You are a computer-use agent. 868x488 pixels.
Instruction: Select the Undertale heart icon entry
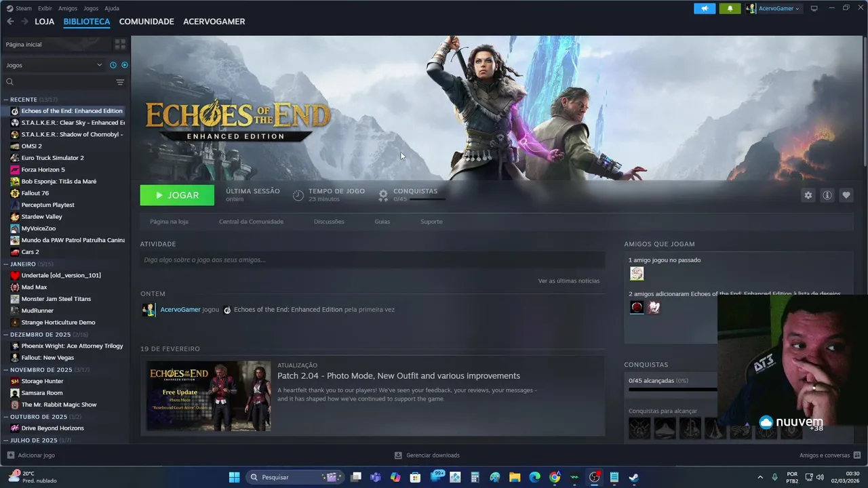tap(15, 275)
